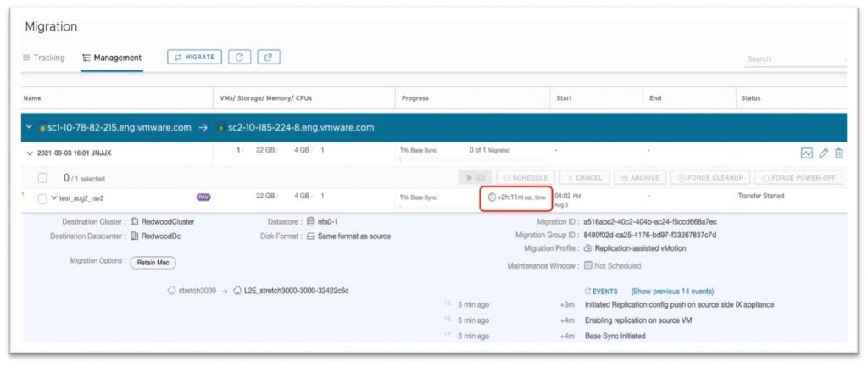This screenshot has width=868, height=367.
Task: Tick the test_aug2_rav2 checkbox
Action: click(x=42, y=198)
